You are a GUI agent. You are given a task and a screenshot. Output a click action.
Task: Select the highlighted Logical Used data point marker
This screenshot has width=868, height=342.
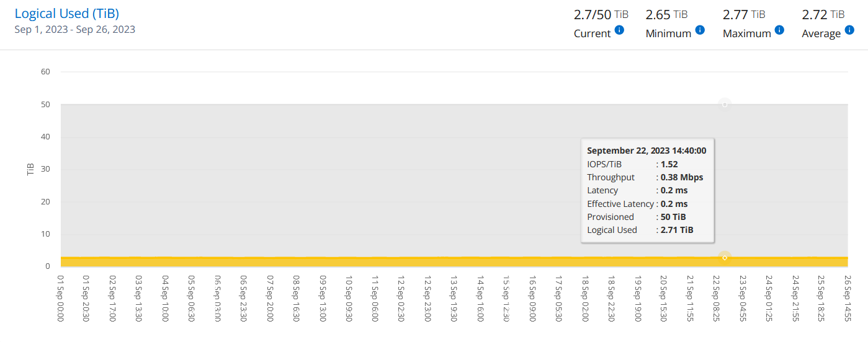725,257
